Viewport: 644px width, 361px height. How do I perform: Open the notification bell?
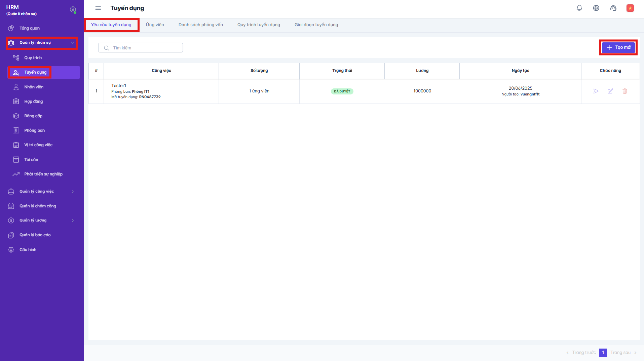pyautogui.click(x=579, y=8)
